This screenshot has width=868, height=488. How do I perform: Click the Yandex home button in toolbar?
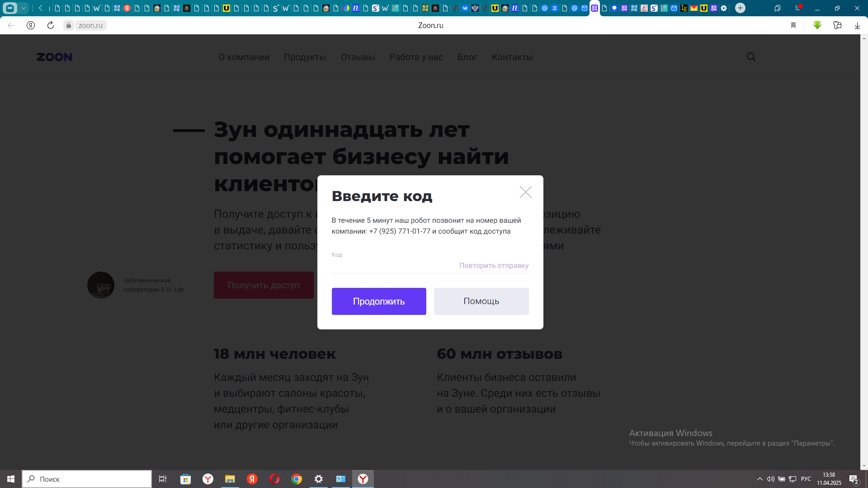click(x=31, y=25)
